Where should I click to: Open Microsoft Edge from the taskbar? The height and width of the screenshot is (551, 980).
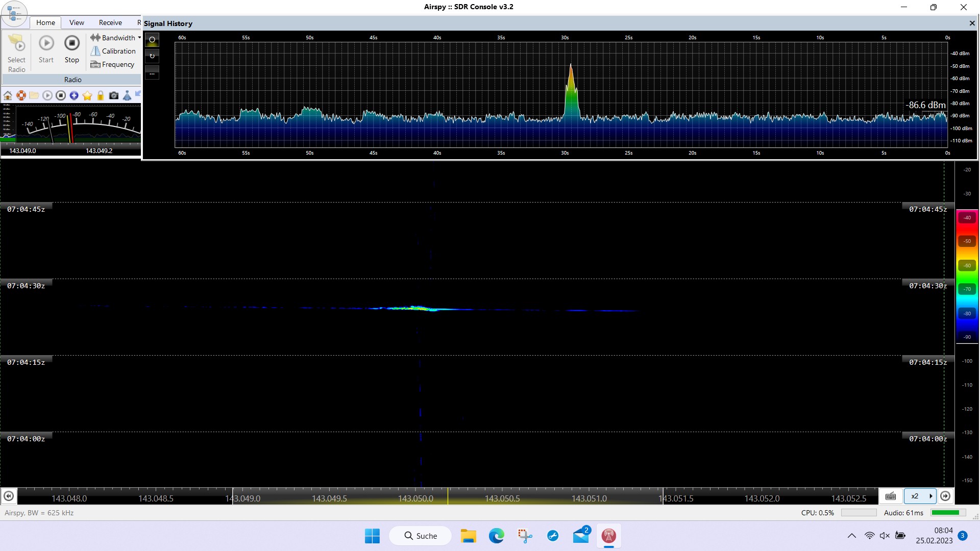pyautogui.click(x=496, y=536)
